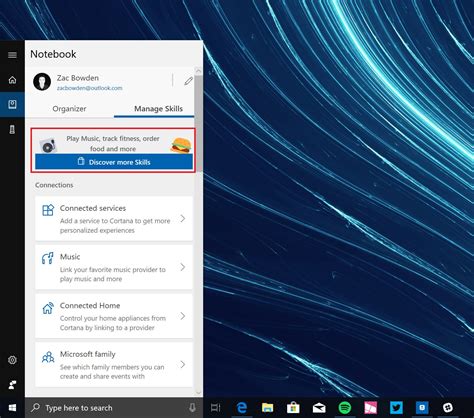Screen dimensions: 474x418
Task: Activate the microphone in search box
Action: (192, 407)
